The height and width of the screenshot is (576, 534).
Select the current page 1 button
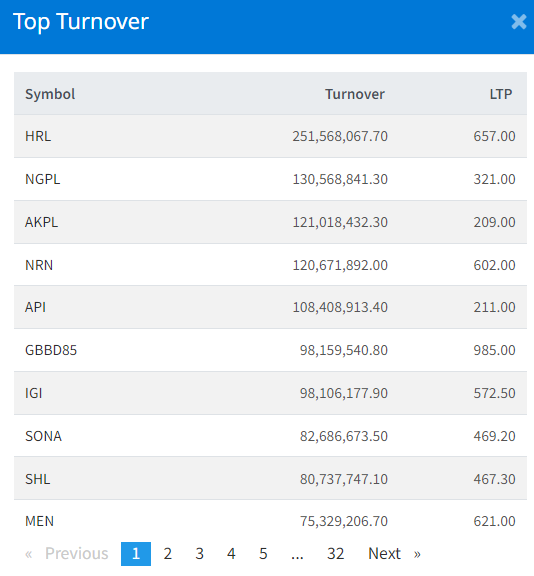136,554
